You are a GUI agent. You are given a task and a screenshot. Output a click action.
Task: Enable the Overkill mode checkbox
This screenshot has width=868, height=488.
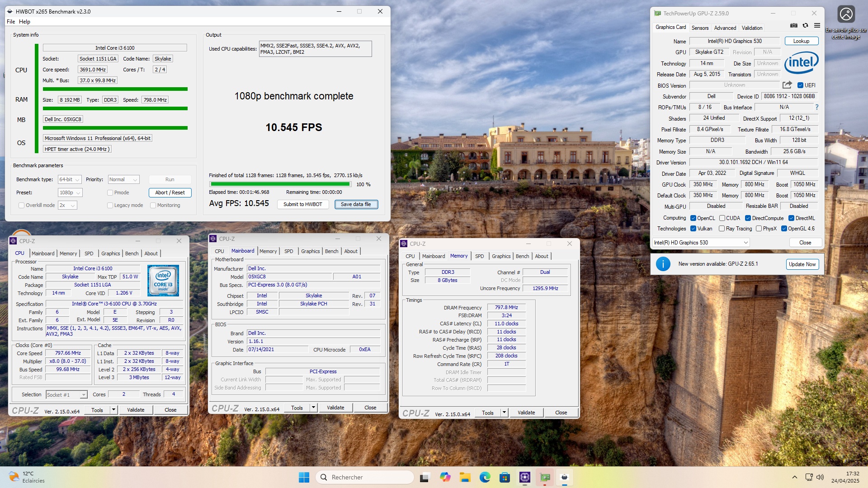click(21, 205)
